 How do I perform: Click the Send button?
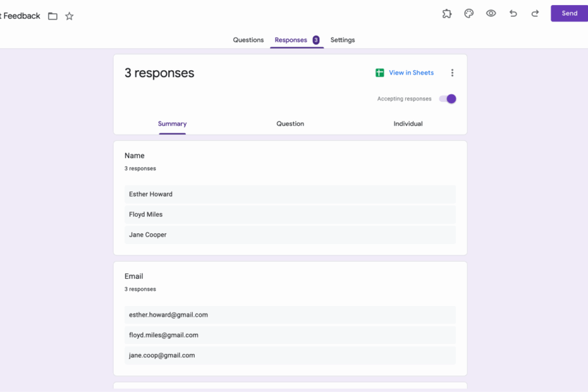568,13
